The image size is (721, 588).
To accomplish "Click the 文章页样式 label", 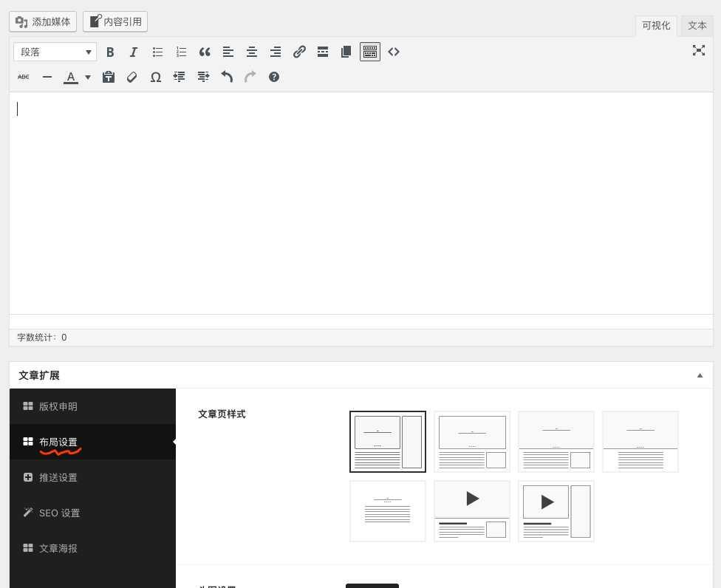I will (222, 414).
